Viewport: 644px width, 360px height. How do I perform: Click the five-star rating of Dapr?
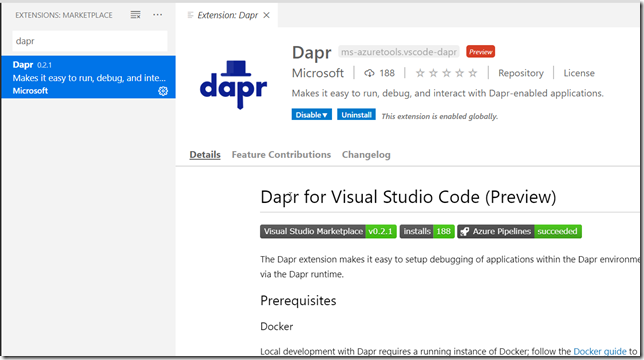click(446, 73)
